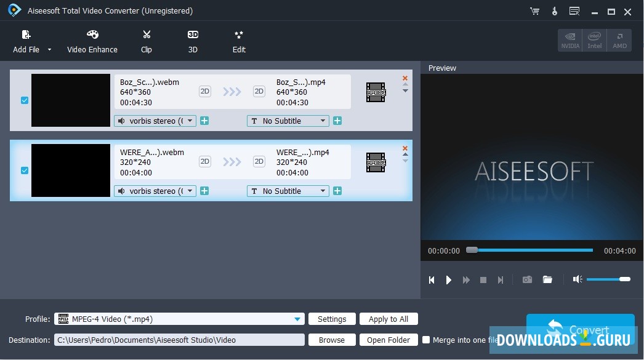Uncheck the WERE_A webm file checkbox

tap(25, 170)
